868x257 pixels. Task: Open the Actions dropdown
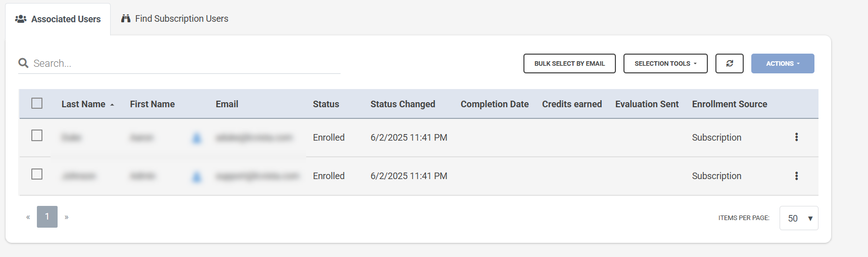(x=782, y=64)
